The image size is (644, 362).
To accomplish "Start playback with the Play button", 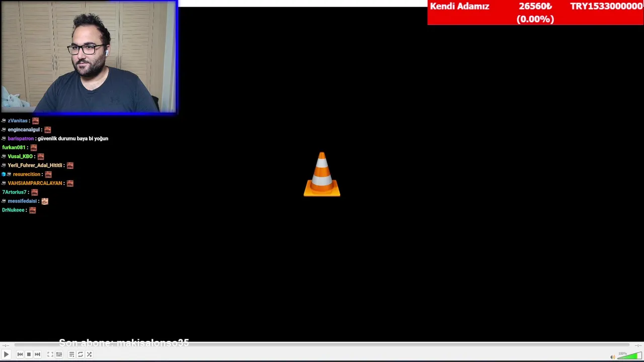I will click(x=6, y=354).
